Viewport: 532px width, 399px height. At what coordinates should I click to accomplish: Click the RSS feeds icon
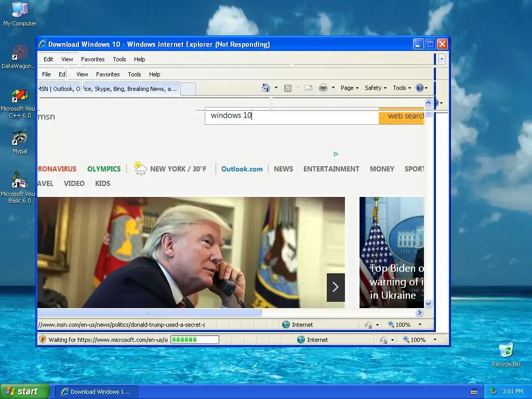click(288, 88)
